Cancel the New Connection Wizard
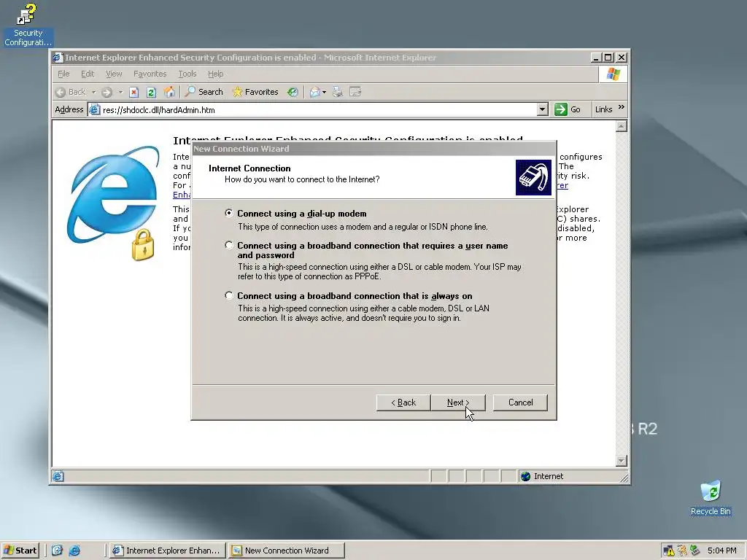This screenshot has height=560, width=747. pyautogui.click(x=520, y=402)
